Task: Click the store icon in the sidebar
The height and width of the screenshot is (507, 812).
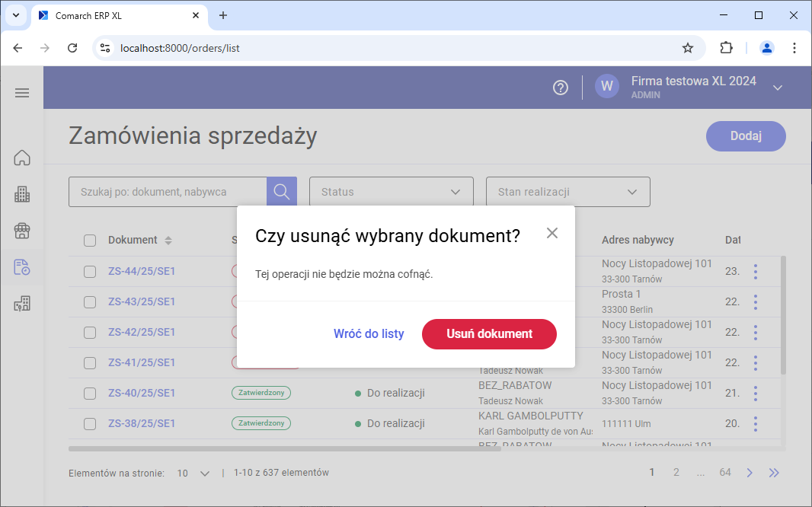Action: click(22, 231)
